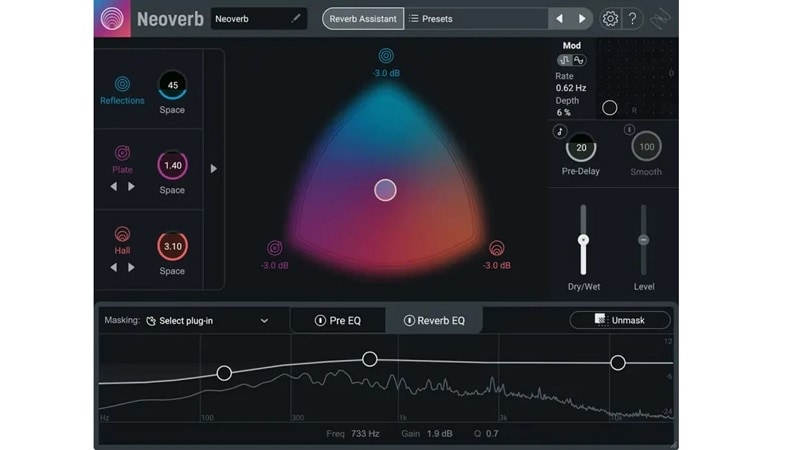Select the Reflections engine icon
This screenshot has height=450, width=800.
[122, 84]
